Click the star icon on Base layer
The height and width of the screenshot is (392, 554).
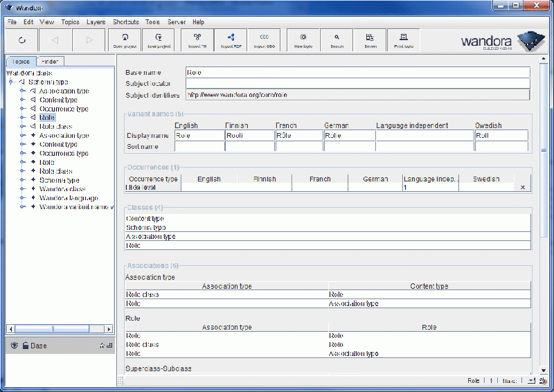point(102,346)
